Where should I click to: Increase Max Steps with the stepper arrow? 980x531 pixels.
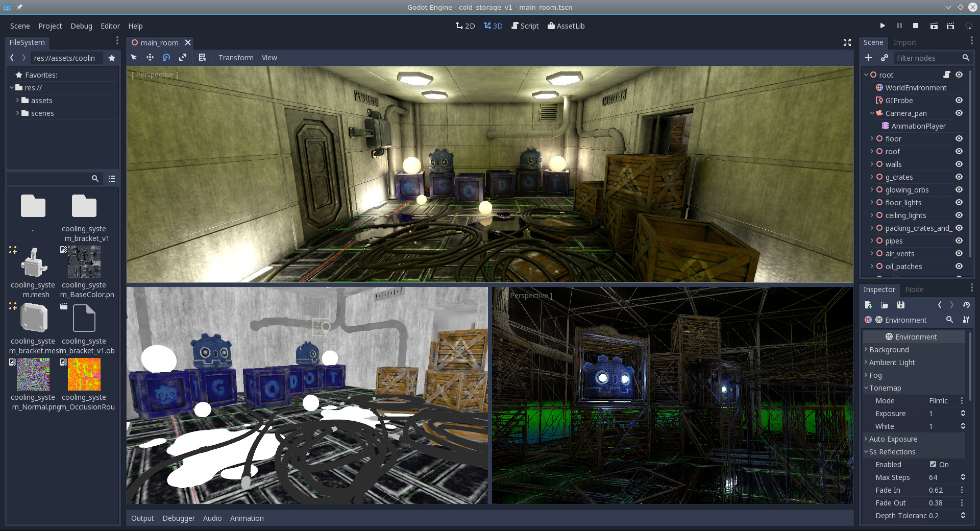pos(964,475)
